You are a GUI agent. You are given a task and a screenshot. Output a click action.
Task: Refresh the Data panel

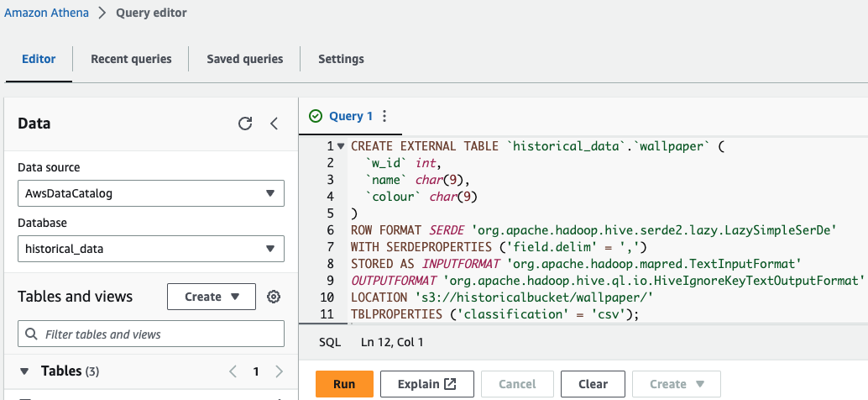point(244,124)
